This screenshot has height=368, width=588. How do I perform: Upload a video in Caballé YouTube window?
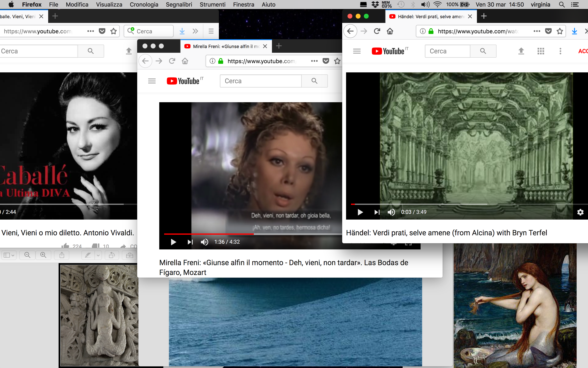click(x=129, y=51)
